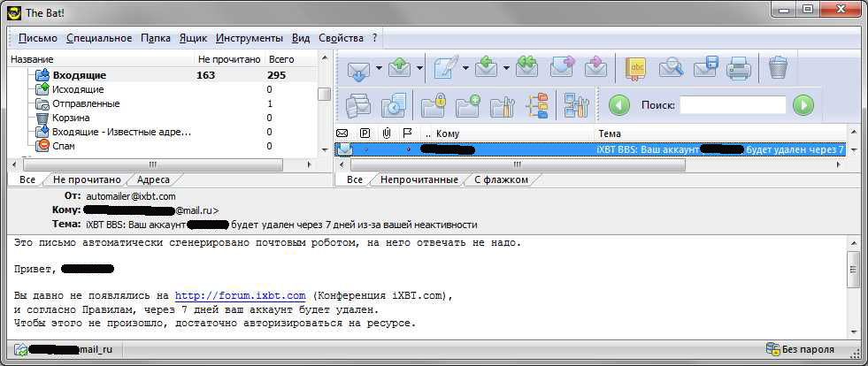Search messages with magnifier envelope icon
Screen dimensions: 868x366
click(x=671, y=69)
